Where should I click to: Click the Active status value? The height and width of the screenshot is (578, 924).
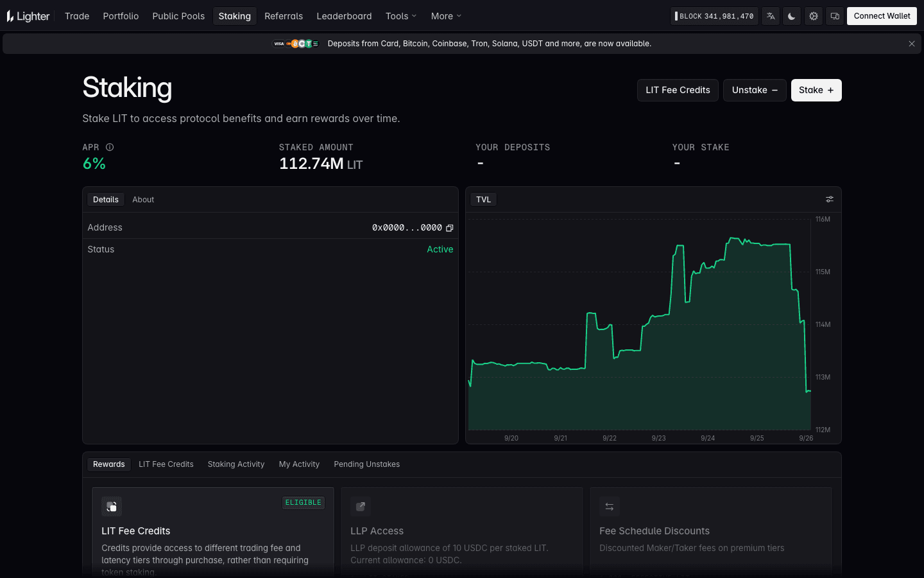pos(440,249)
